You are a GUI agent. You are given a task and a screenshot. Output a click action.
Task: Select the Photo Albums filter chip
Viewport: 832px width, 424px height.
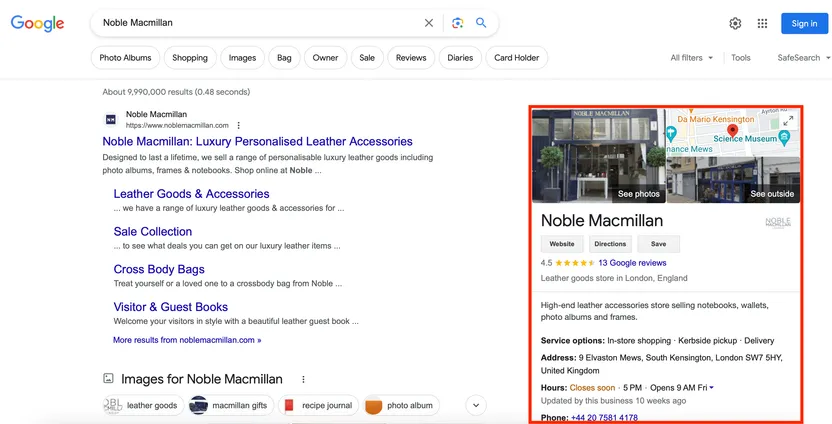pos(125,58)
